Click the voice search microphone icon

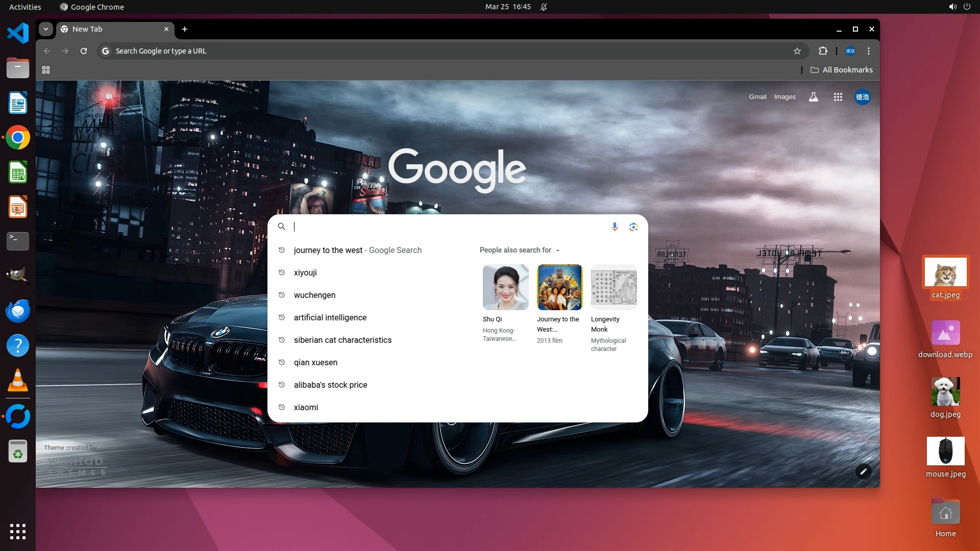click(x=615, y=227)
